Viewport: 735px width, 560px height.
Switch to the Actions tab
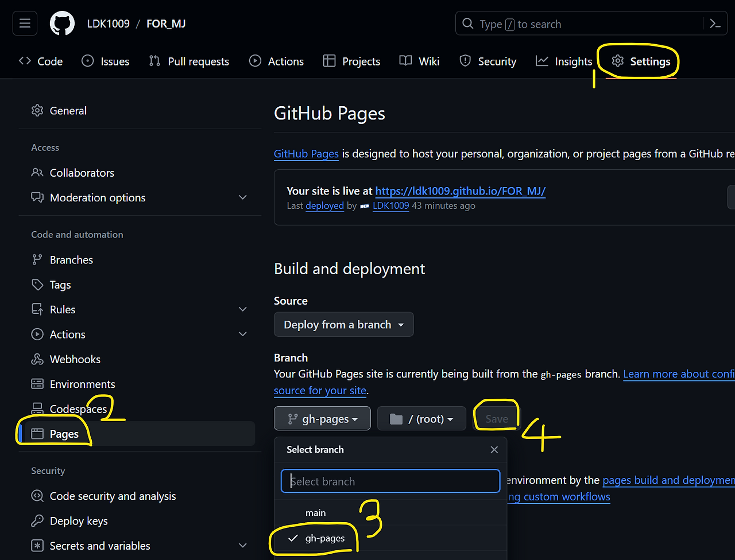(x=276, y=61)
